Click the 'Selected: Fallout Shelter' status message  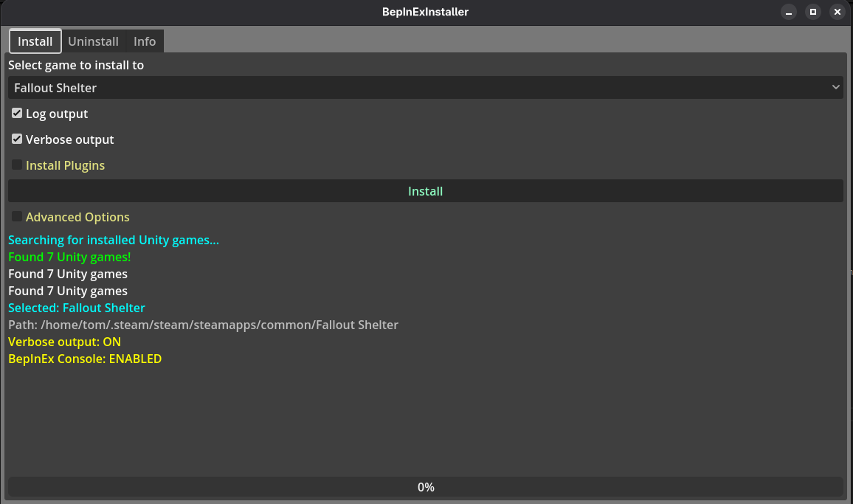(76, 308)
